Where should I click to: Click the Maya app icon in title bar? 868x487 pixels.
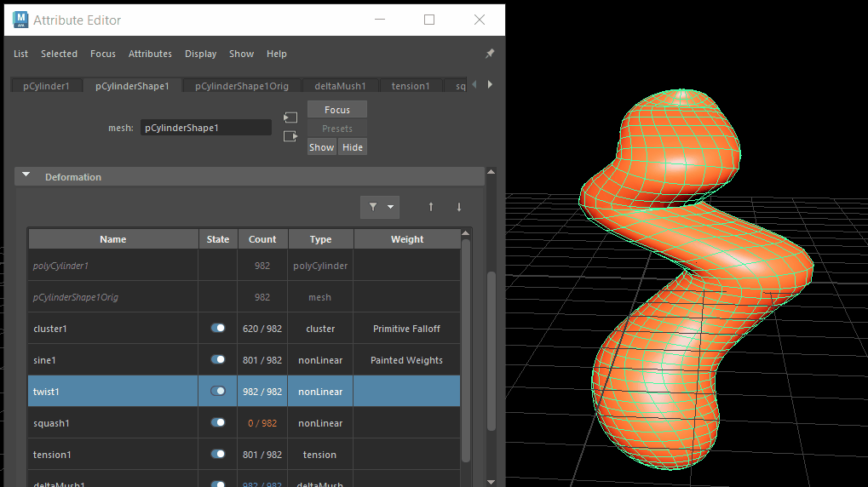(19, 19)
